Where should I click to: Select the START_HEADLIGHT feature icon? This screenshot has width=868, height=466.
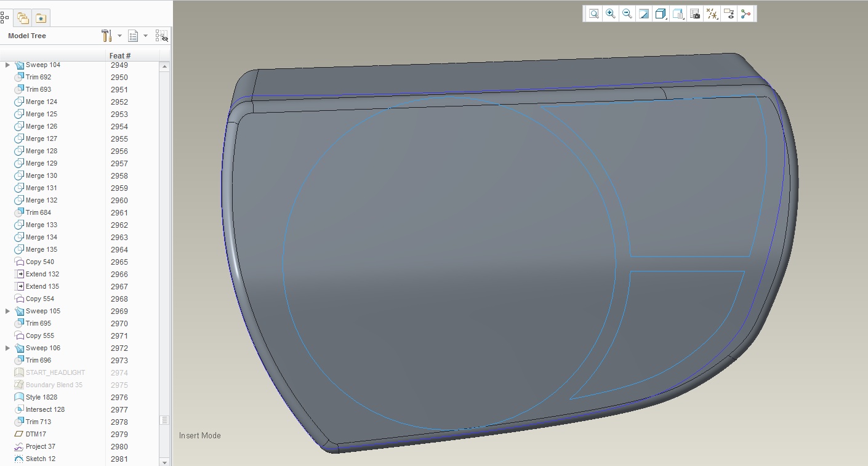(x=19, y=372)
